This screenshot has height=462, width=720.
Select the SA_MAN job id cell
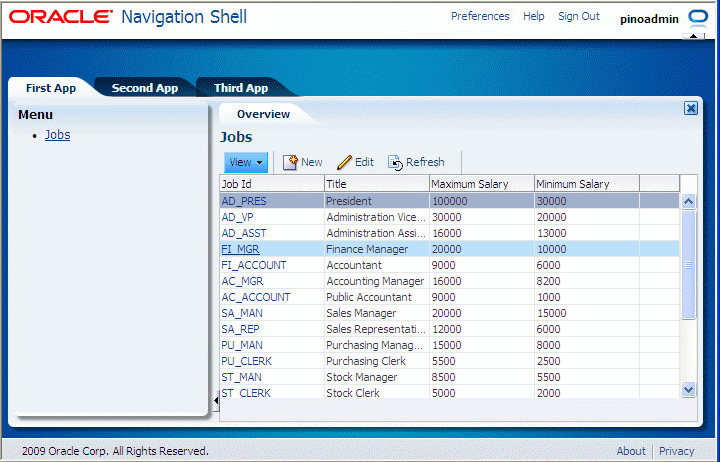272,313
